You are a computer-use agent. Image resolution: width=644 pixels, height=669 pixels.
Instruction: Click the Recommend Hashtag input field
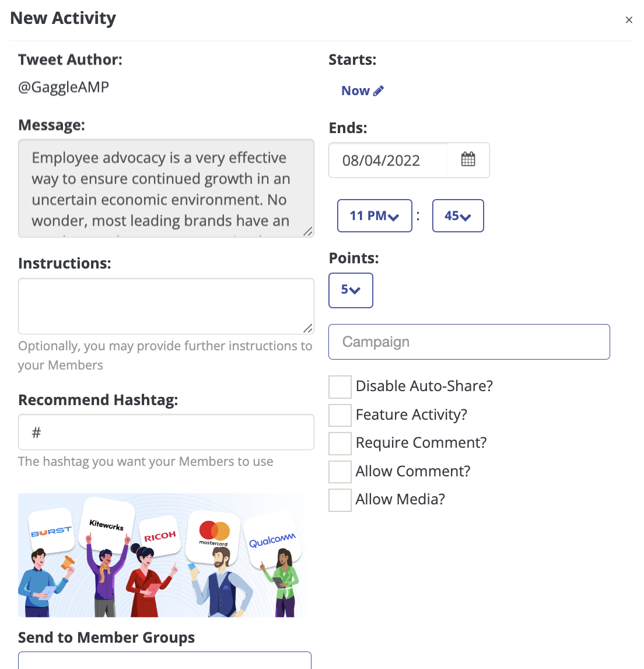(166, 432)
